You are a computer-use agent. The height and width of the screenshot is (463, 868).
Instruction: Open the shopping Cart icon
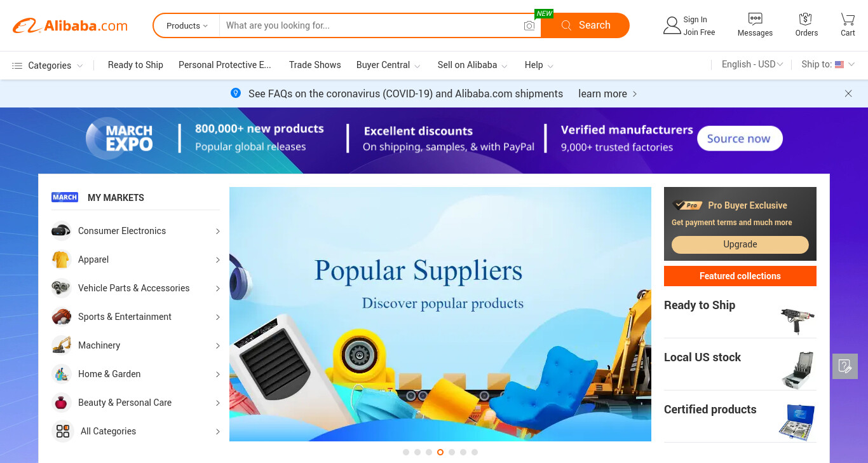click(848, 18)
